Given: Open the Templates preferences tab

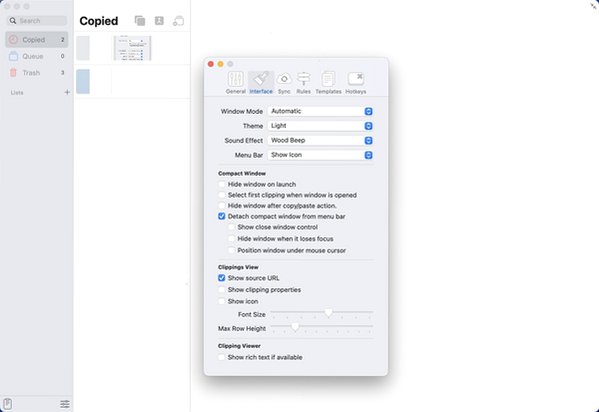Looking at the screenshot, I should coord(328,83).
